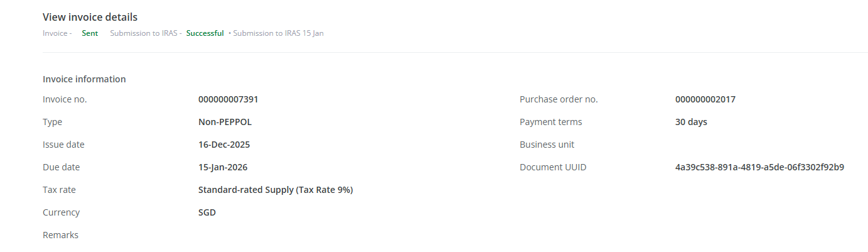868x252 pixels.
Task: Click the green "Sent" invoice status
Action: [90, 33]
